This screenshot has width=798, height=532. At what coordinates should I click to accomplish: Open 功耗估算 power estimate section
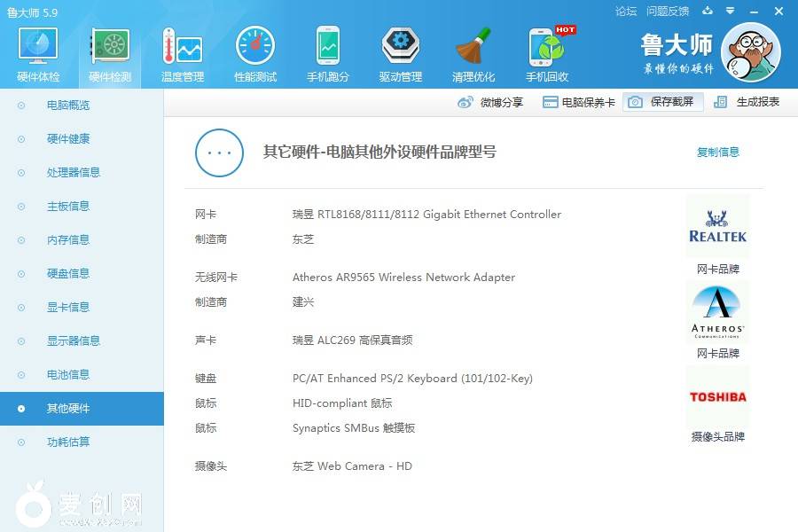pos(68,442)
